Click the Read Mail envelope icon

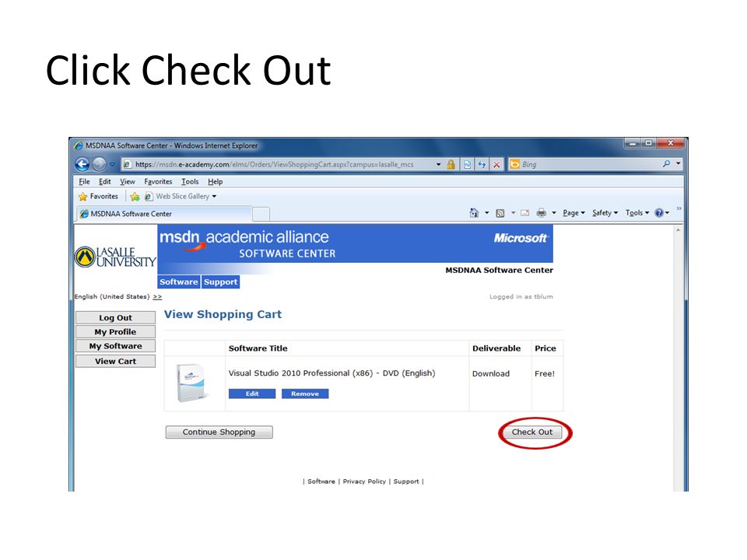(525, 213)
